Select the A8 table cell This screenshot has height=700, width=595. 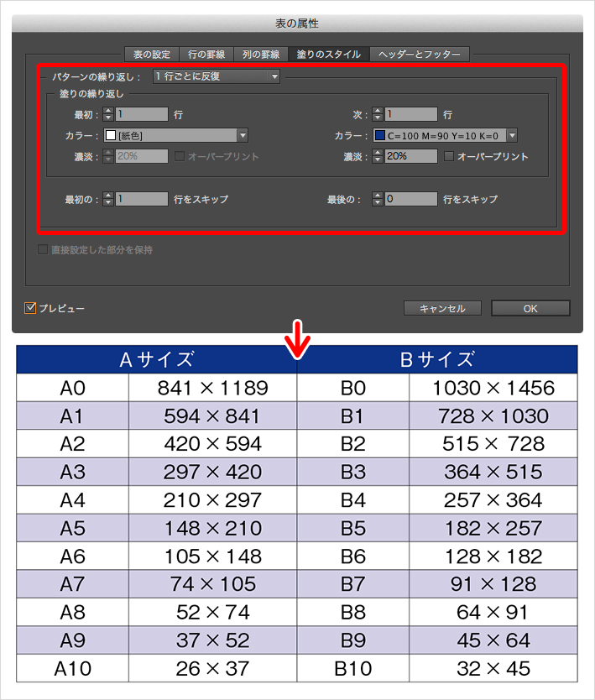coord(73,612)
